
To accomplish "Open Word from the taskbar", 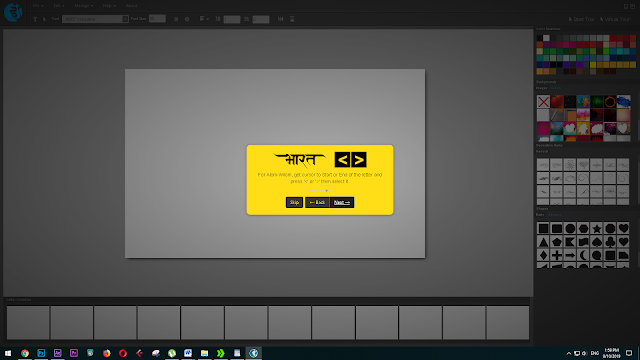I will click(188, 353).
